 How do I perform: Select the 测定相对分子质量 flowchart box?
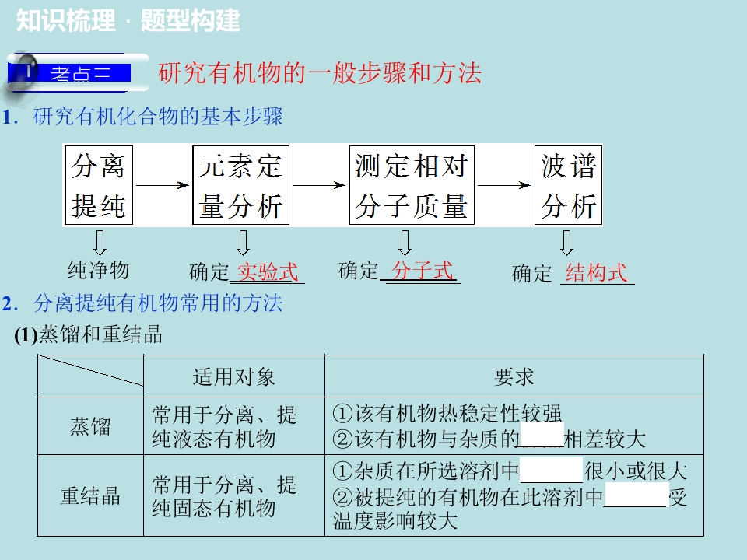(x=412, y=185)
